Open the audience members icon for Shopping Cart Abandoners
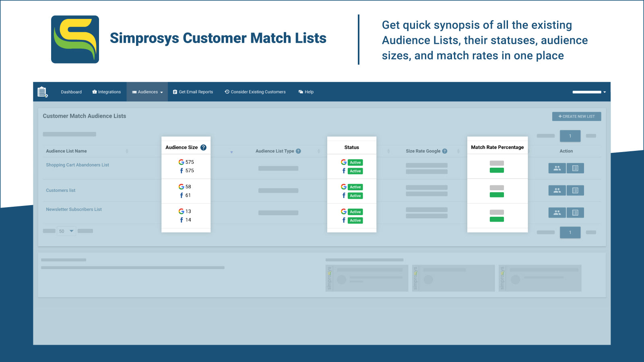The width and height of the screenshot is (644, 362). click(x=557, y=168)
